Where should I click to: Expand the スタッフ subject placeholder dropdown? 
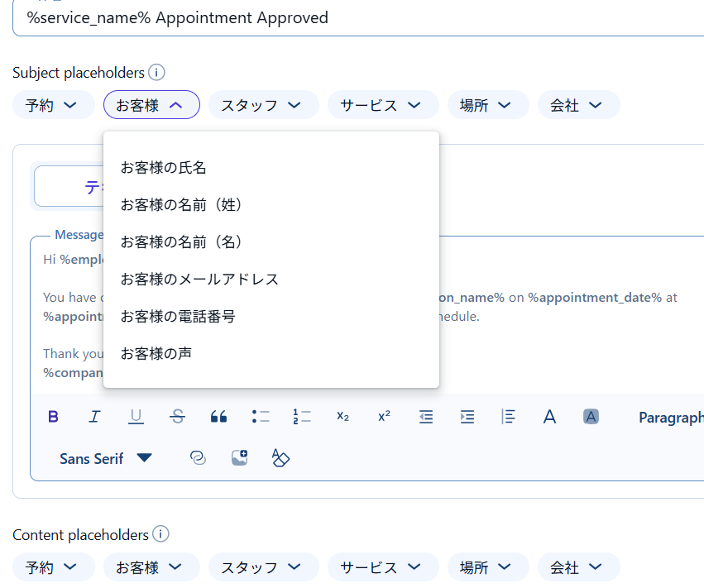[x=264, y=105]
